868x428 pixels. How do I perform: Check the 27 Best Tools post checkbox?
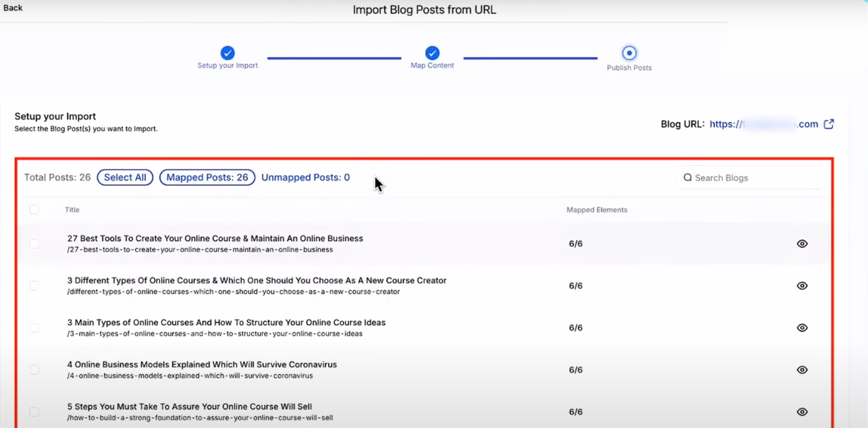(x=34, y=244)
